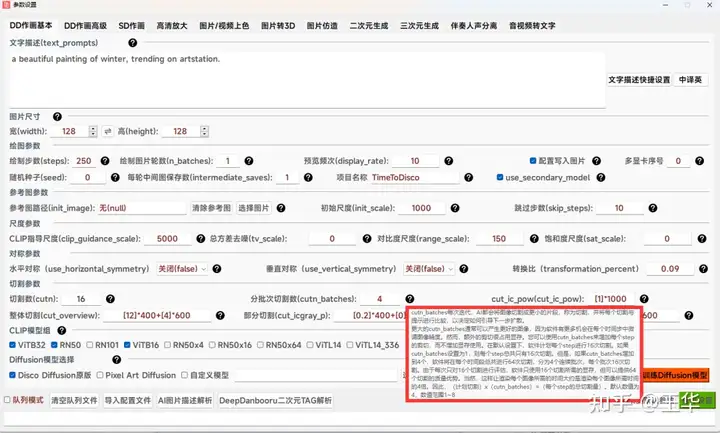This screenshot has width=720, height=433.
Task: Show help for init_image selection
Action: coord(281,208)
